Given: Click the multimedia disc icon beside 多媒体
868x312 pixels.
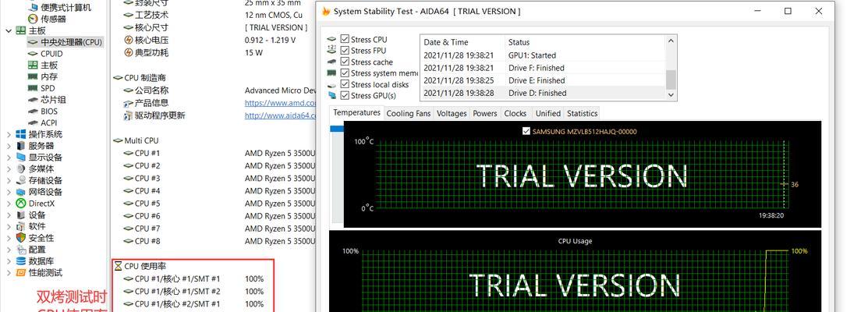Looking at the screenshot, I should tap(20, 168).
